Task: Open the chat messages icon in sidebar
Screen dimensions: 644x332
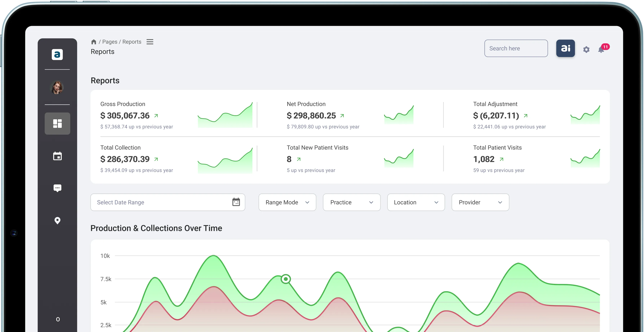Action: [57, 188]
